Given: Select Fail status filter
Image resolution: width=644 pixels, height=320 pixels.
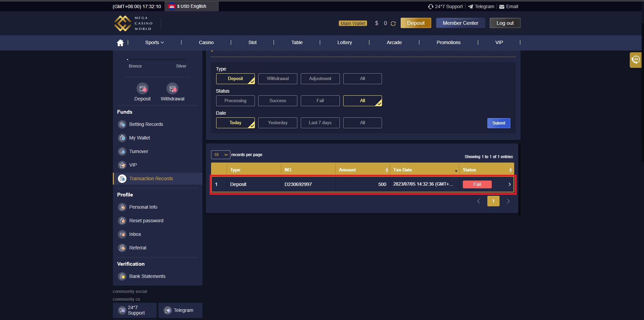Looking at the screenshot, I should click(320, 101).
